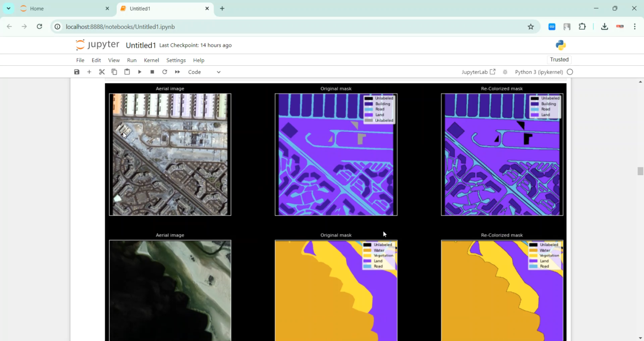
Task: Cut the selected cells
Action: pos(102,72)
